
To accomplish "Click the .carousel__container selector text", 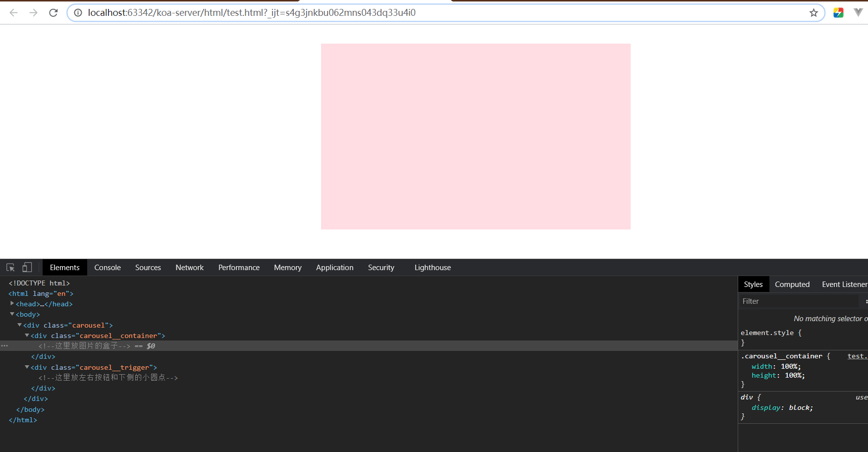I will click(781, 356).
